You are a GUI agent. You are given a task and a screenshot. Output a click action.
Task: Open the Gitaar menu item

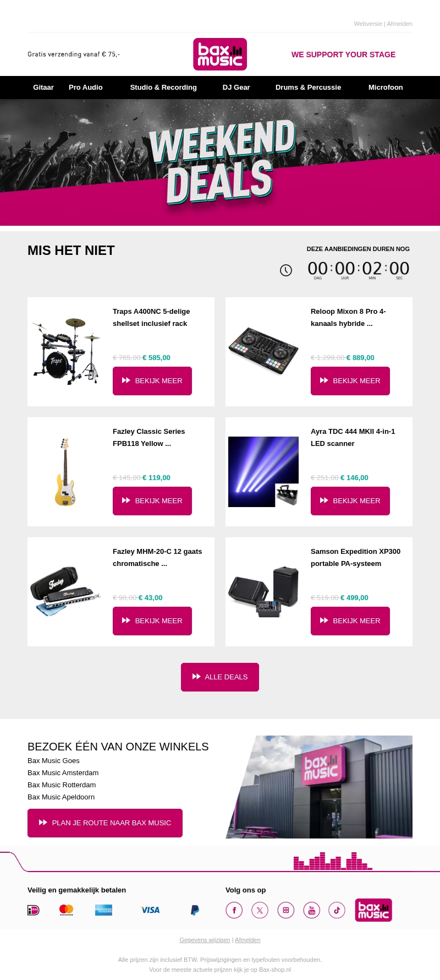tap(43, 88)
